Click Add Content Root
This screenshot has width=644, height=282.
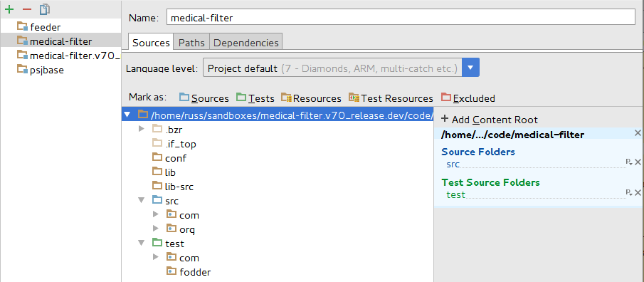[489, 120]
